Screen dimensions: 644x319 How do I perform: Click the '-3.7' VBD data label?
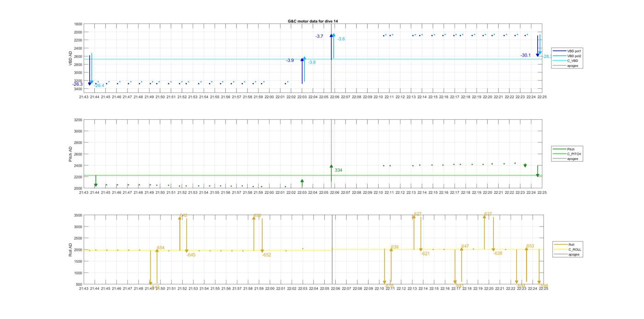click(319, 36)
